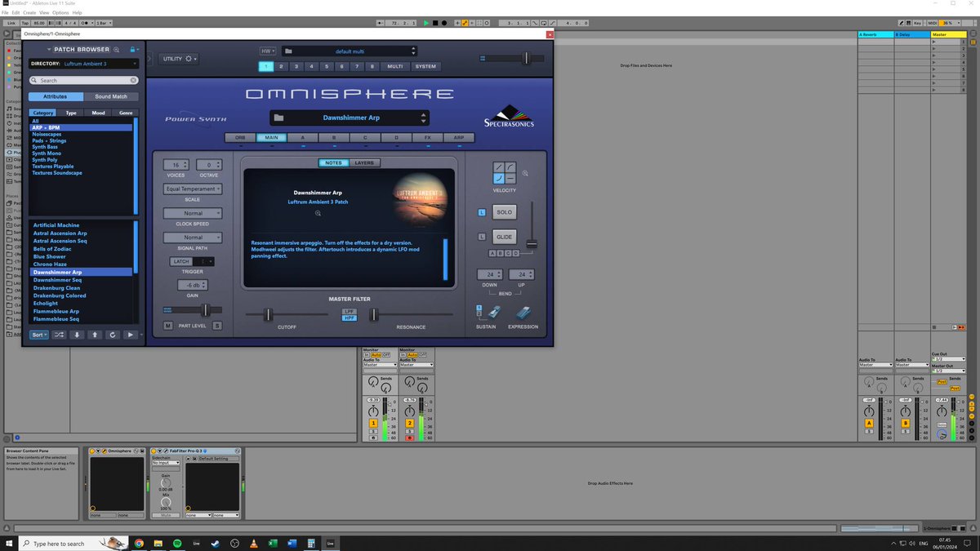
Task: Click the Ableton transport Stop button
Action: point(435,23)
